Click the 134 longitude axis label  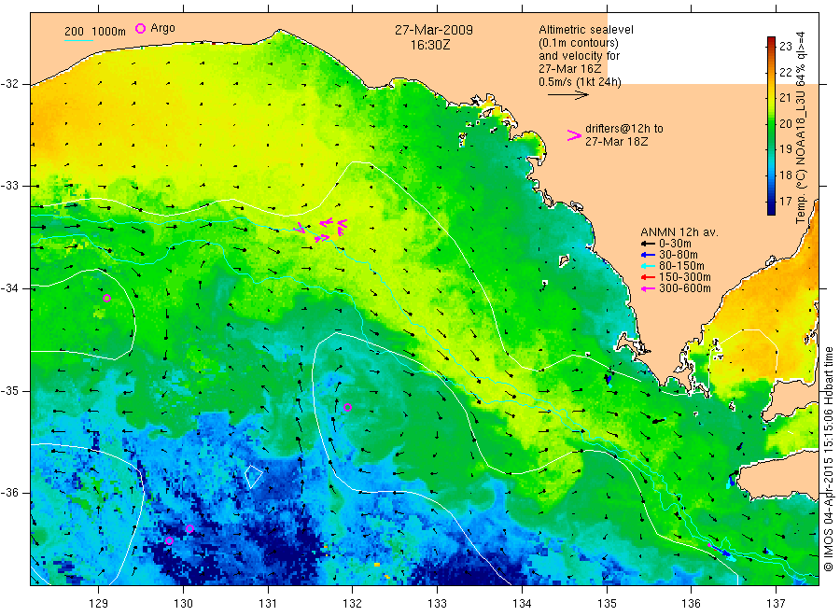coord(522,604)
